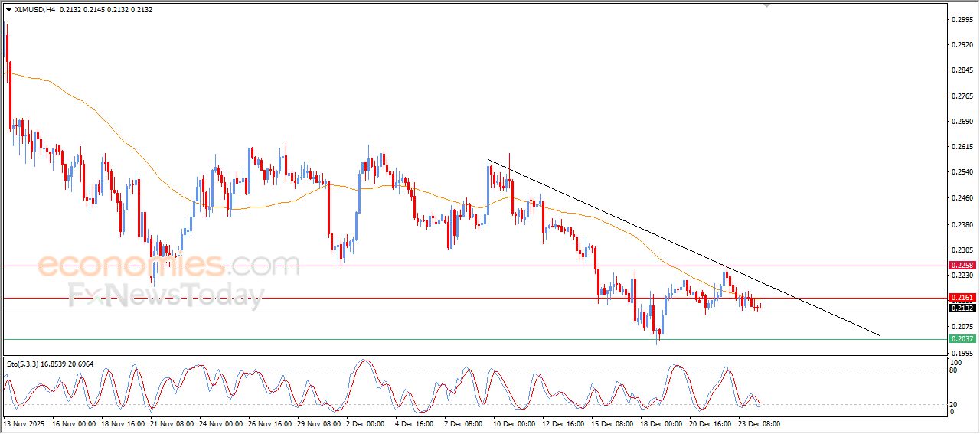Viewport: 980px width, 434px height.
Task: Click the stochastic 80 level label
Action: tap(955, 370)
